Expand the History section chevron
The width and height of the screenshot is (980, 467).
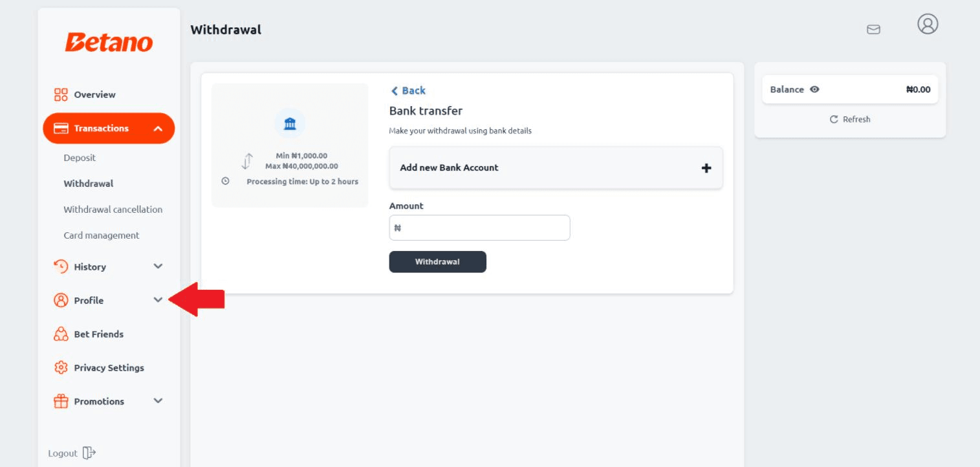pyautogui.click(x=158, y=266)
